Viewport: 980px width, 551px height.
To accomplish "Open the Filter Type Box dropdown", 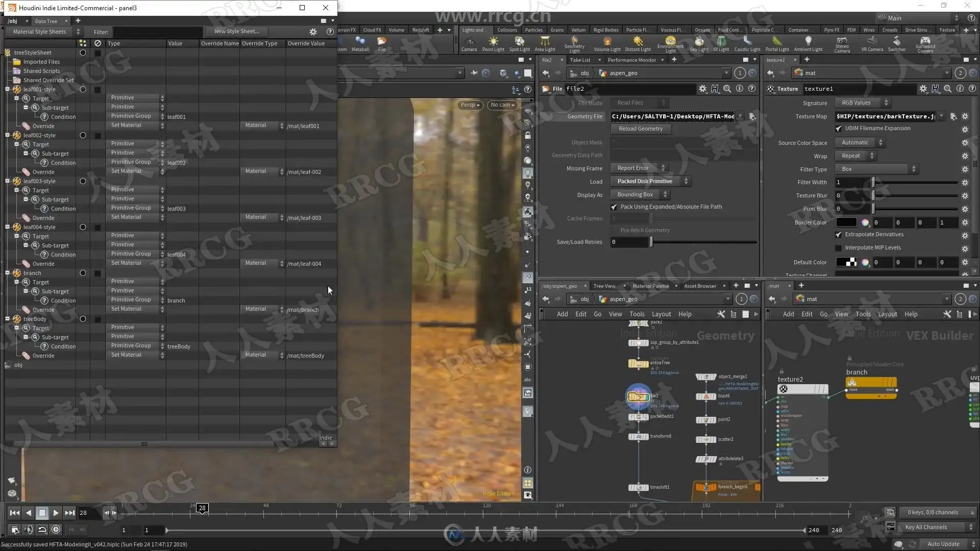I will coord(876,169).
